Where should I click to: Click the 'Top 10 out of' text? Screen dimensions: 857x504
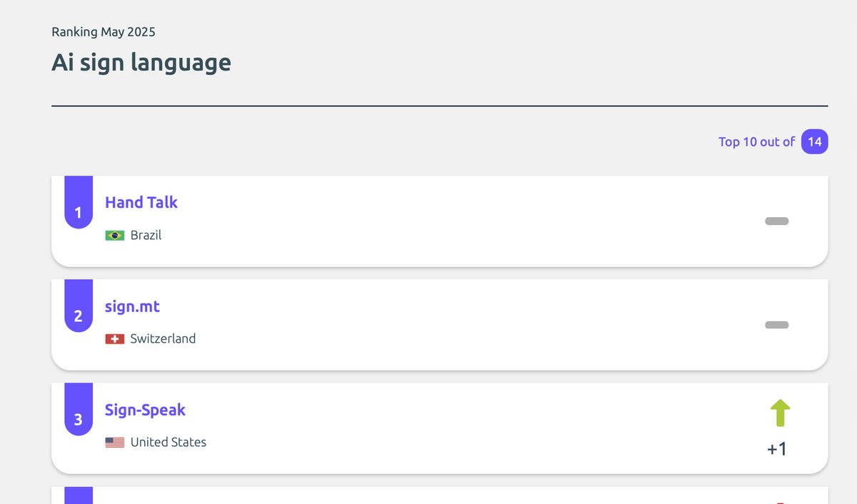(x=756, y=141)
